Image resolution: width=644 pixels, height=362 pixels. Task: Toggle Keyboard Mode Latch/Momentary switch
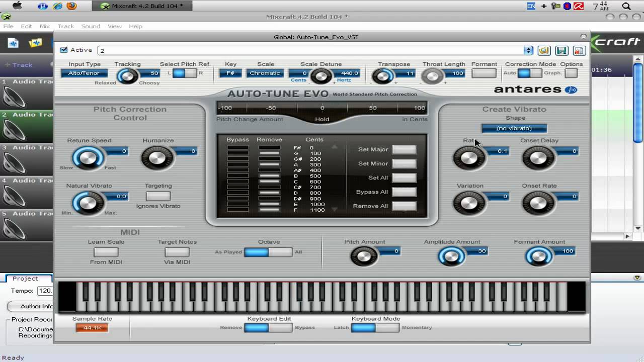click(x=375, y=327)
